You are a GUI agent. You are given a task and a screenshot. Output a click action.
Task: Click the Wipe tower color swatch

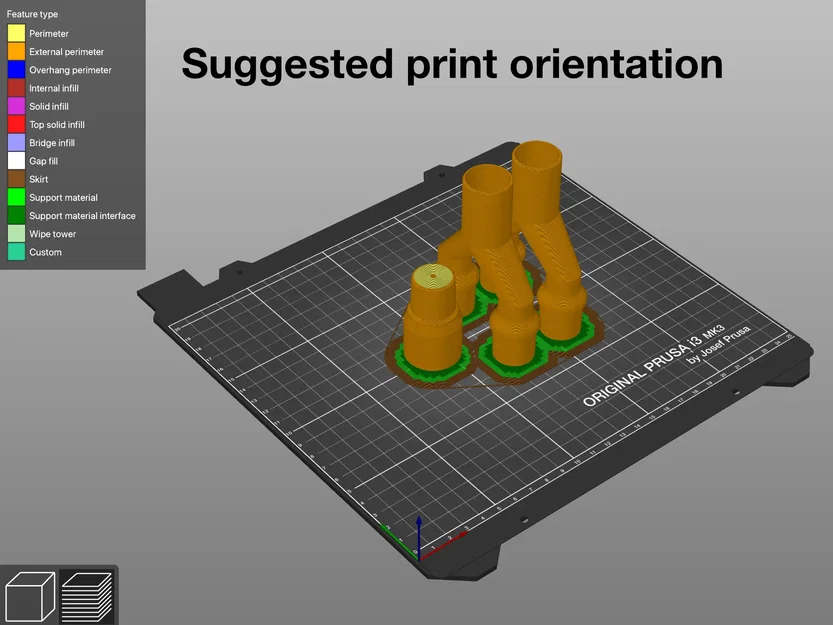click(x=16, y=233)
